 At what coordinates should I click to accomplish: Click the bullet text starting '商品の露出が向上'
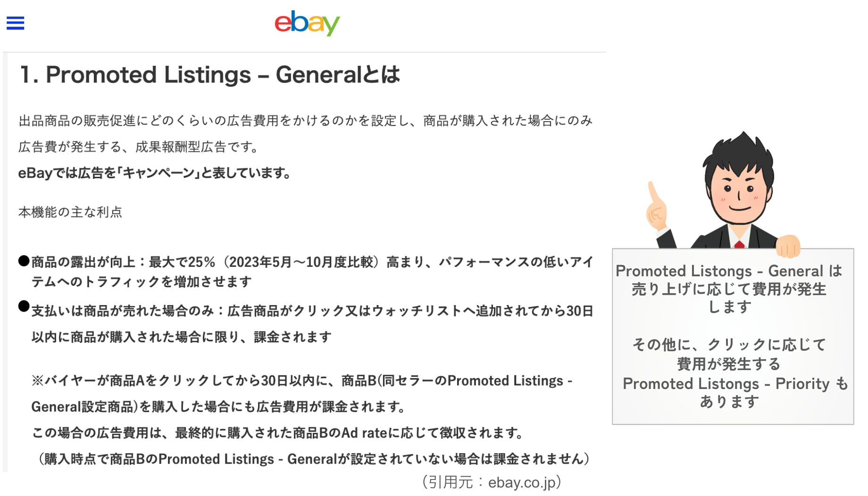coord(312,272)
